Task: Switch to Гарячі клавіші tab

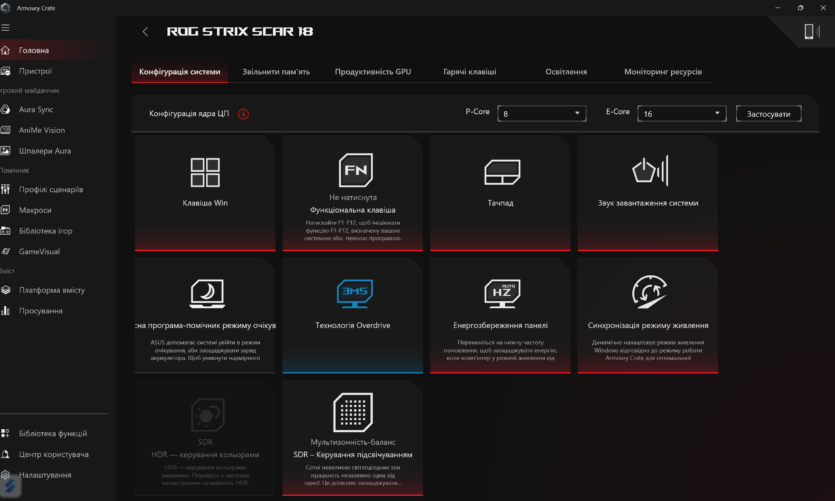Action: pyautogui.click(x=470, y=72)
